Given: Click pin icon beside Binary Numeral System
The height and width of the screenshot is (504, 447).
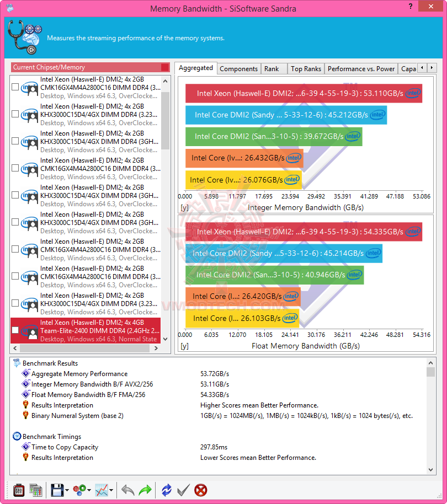Looking at the screenshot, I should 26,415.
